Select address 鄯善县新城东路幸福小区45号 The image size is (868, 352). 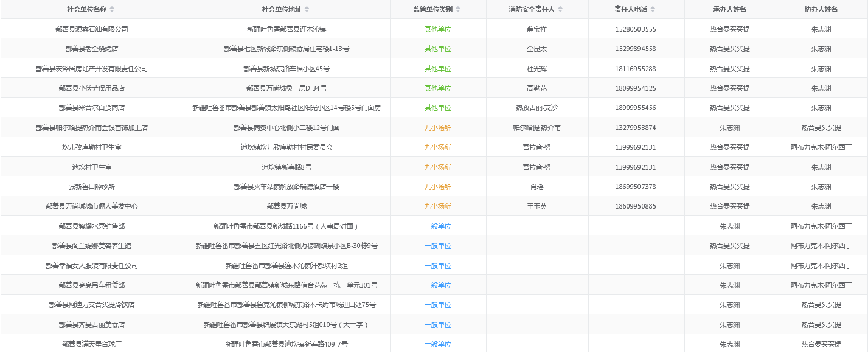coord(286,69)
